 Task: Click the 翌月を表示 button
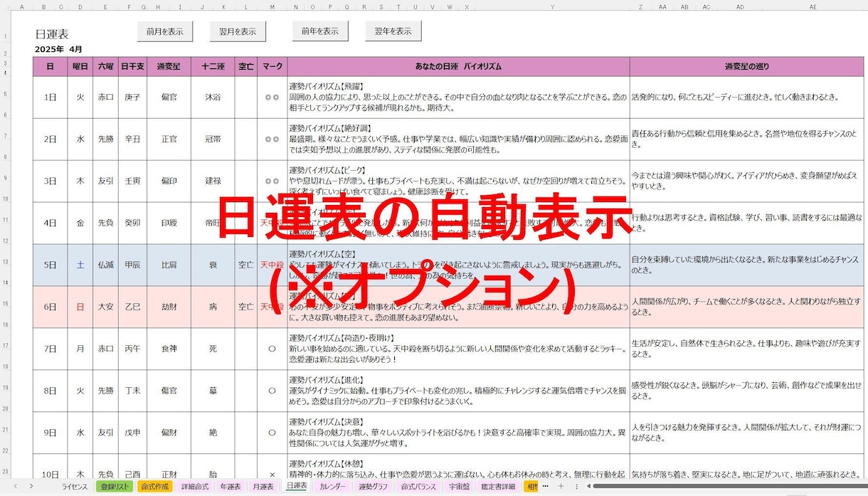coord(238,32)
